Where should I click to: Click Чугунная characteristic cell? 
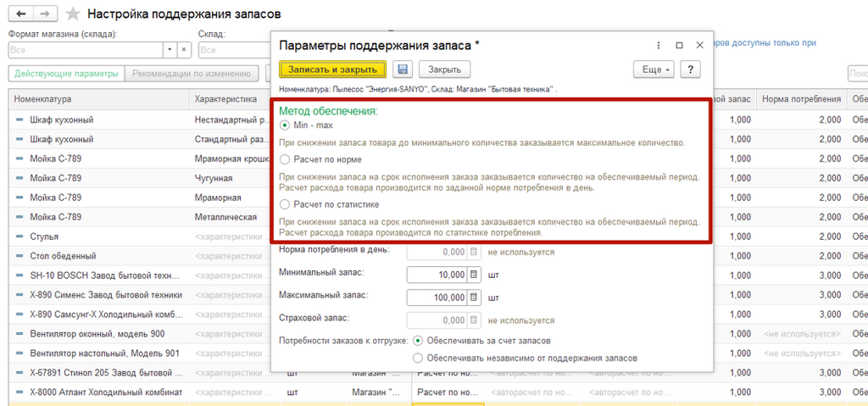coord(230,178)
